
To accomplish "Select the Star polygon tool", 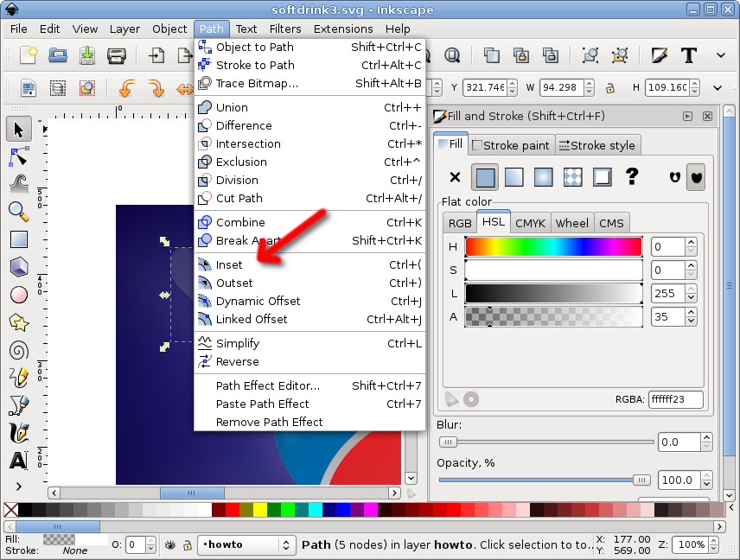I will click(x=19, y=322).
